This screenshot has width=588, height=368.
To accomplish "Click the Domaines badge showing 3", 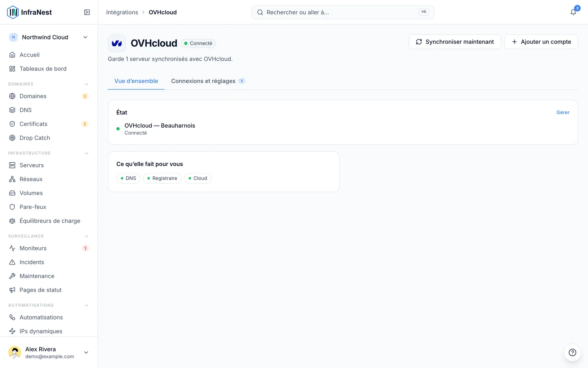I will click(85, 96).
